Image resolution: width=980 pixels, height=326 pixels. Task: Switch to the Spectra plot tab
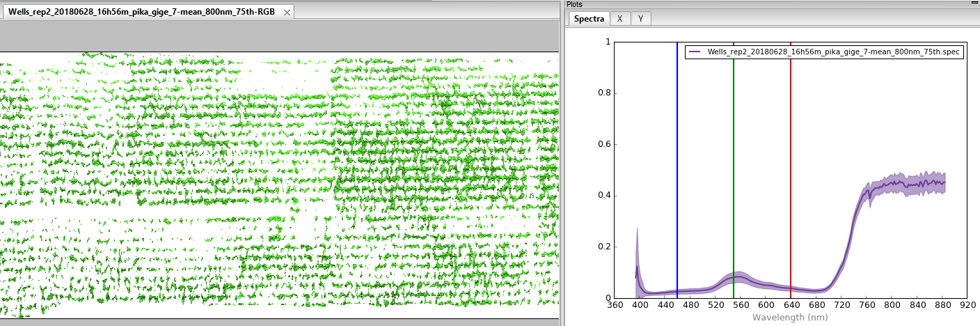(x=589, y=19)
